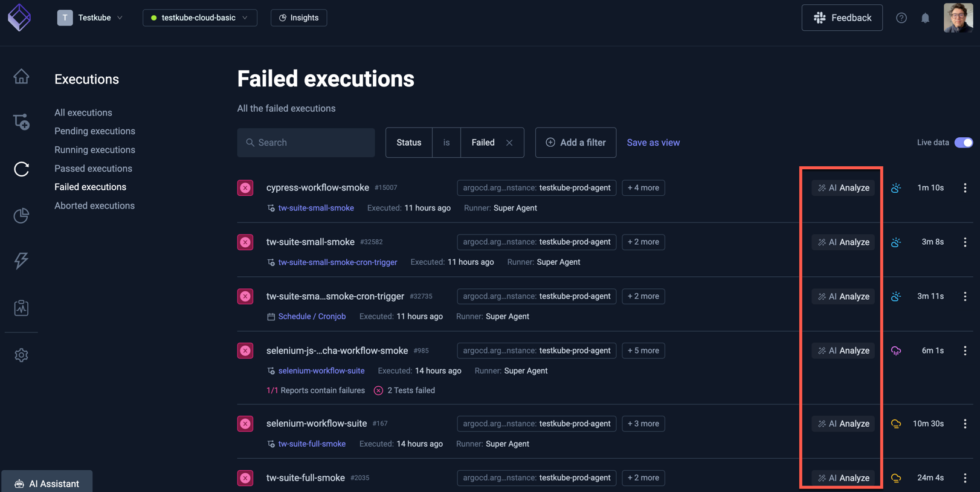Click AI Analyze for cypress-workflow-smoke
The width and height of the screenshot is (980, 492).
click(x=843, y=188)
